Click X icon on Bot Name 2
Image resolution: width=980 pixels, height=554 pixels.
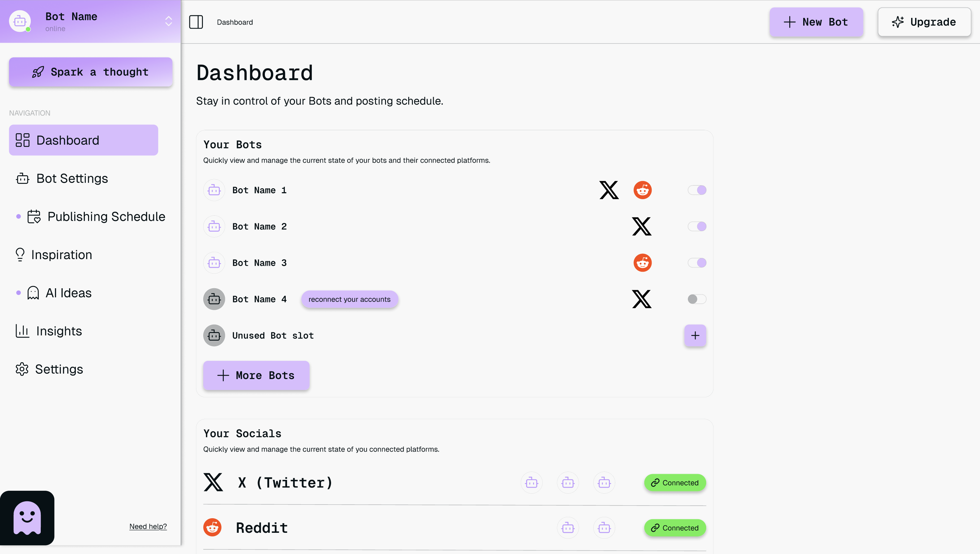(x=641, y=227)
